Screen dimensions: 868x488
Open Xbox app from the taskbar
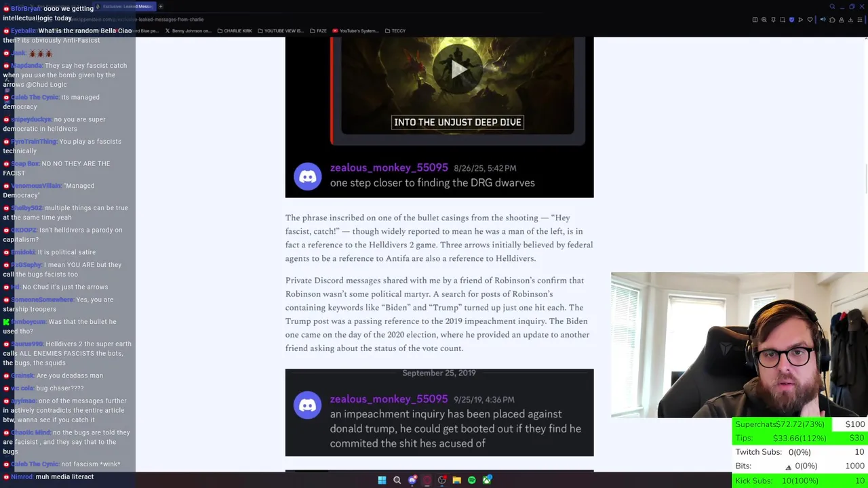coord(487,480)
